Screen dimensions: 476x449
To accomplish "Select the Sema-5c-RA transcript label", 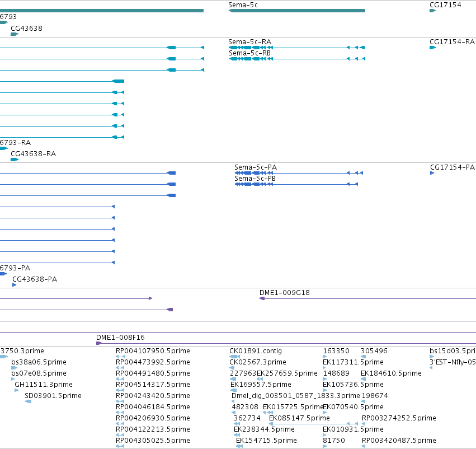I will 249,42.
